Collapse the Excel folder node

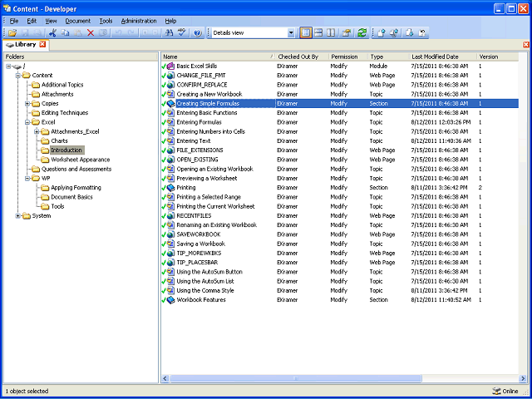click(27, 122)
